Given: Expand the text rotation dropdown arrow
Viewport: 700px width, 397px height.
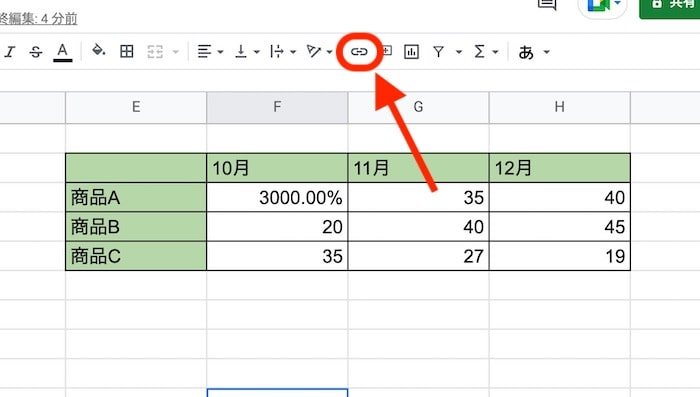Looking at the screenshot, I should click(329, 52).
